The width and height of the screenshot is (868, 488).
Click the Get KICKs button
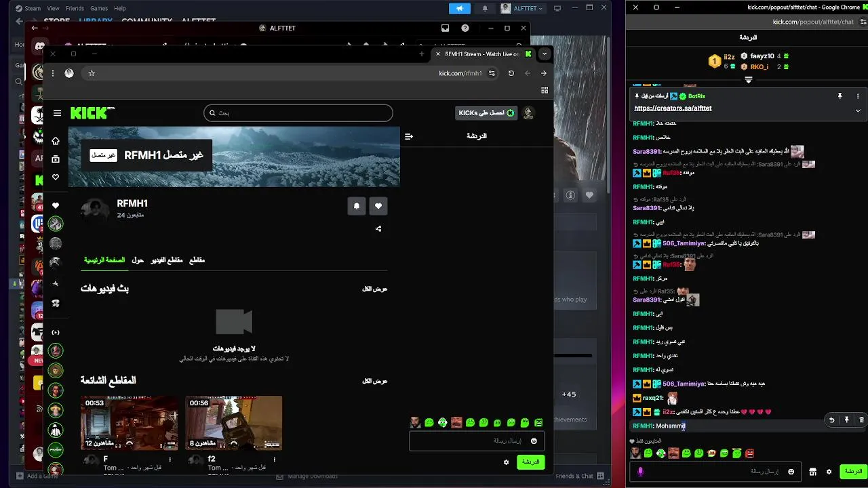(486, 113)
